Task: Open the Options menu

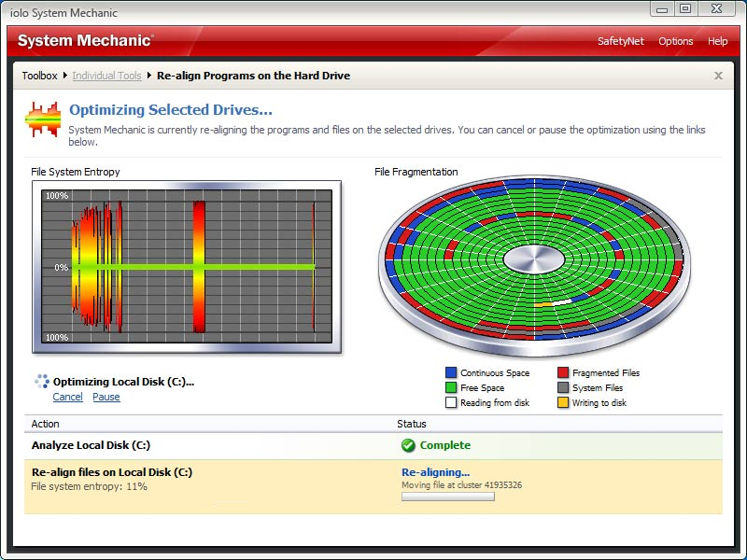Action: click(675, 41)
